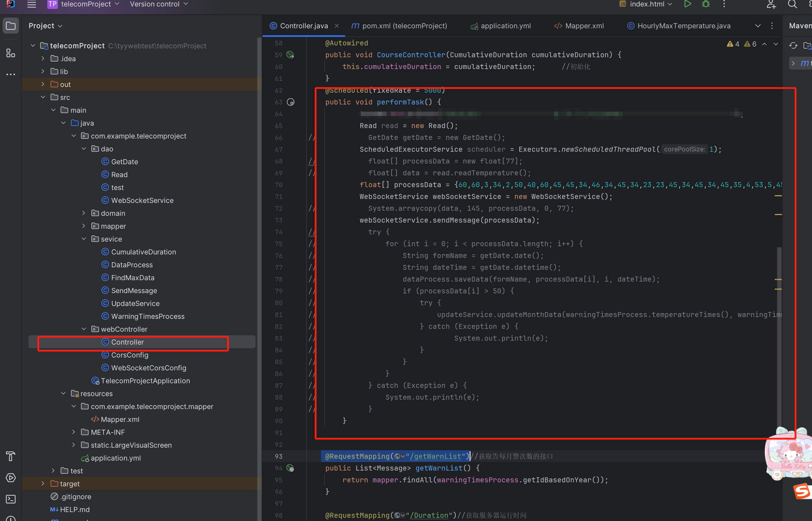812x521 pixels.
Task: Click the file inspections warnings widget
Action: click(742, 44)
